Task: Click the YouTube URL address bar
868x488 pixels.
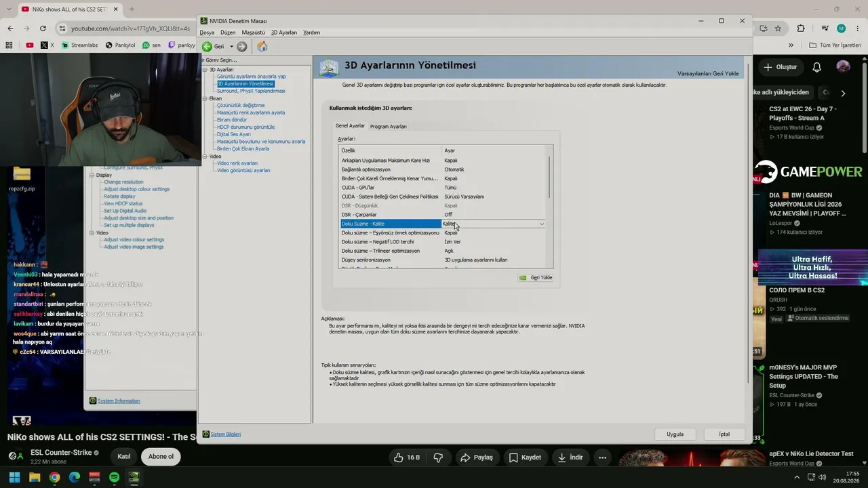Action: [x=130, y=28]
